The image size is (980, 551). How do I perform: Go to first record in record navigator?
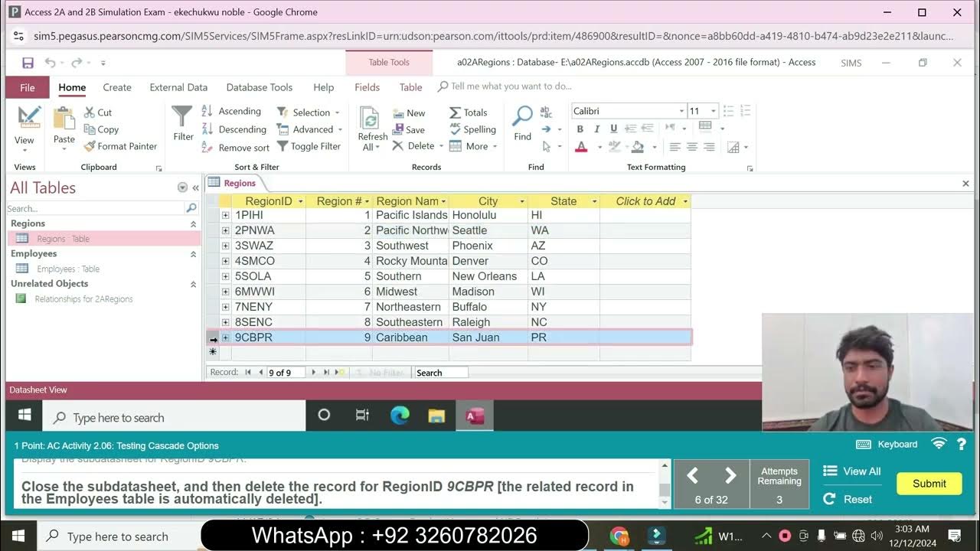(248, 373)
